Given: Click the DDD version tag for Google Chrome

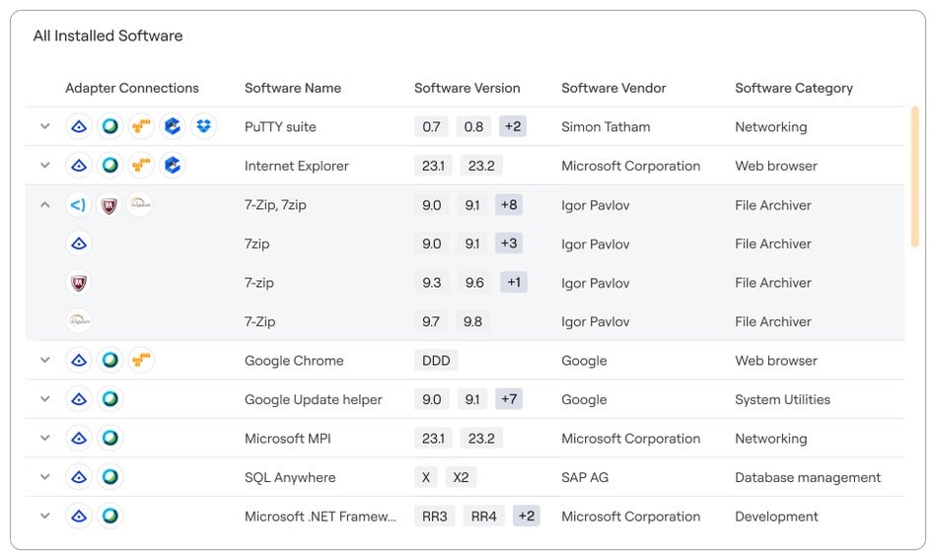Looking at the screenshot, I should click(436, 361).
